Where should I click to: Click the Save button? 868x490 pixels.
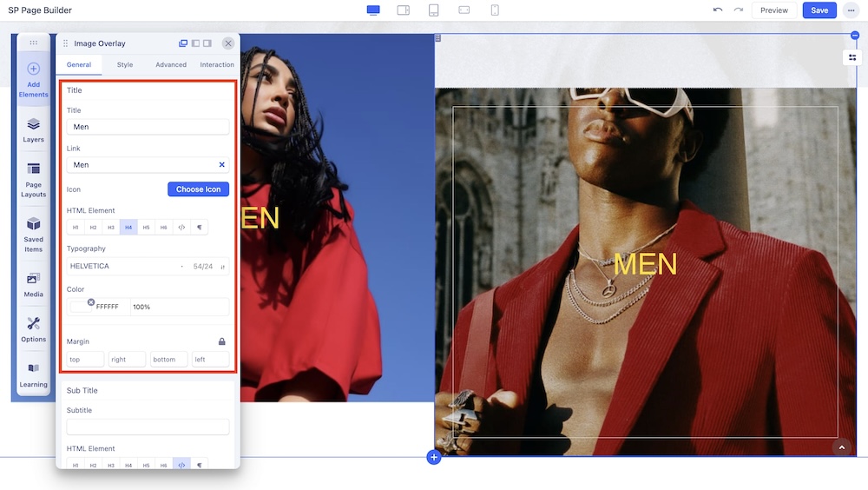click(819, 10)
